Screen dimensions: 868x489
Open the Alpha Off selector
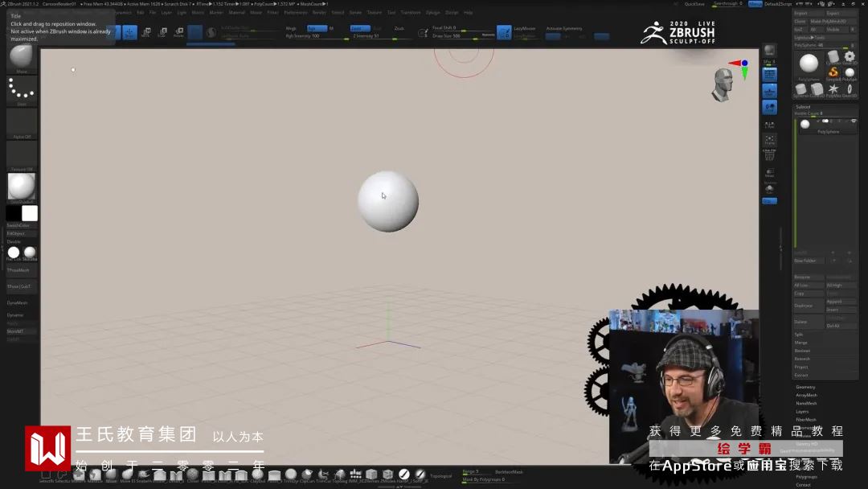(x=22, y=124)
